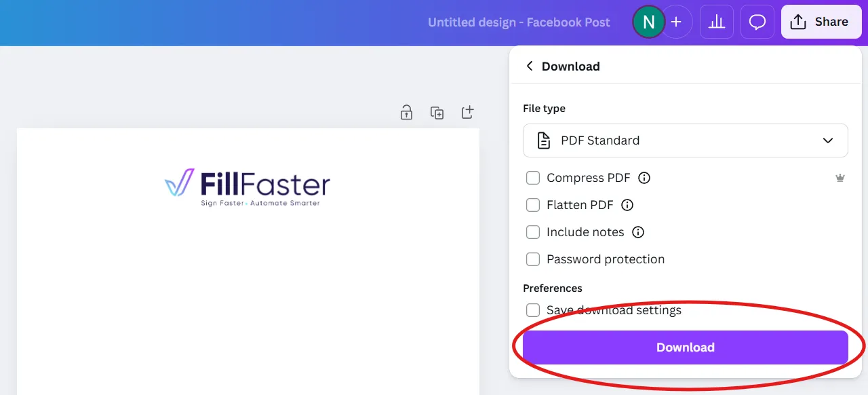The width and height of the screenshot is (868, 395).
Task: Create a new design with the plus button
Action: 676,21
